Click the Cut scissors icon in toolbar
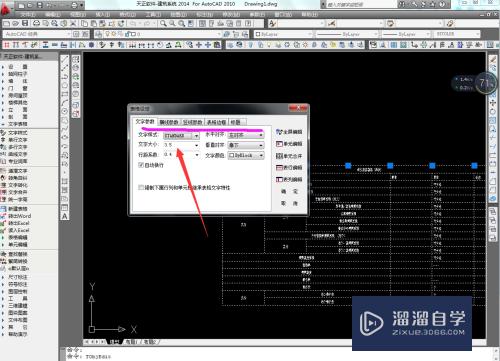Image resolution: width=500 pixels, height=361 pixels. (73, 23)
